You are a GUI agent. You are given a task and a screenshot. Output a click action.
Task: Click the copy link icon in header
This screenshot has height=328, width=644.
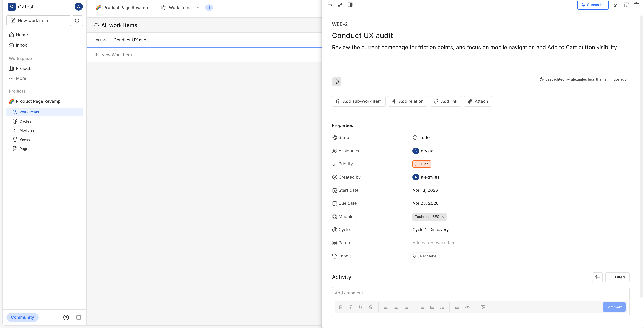(616, 5)
